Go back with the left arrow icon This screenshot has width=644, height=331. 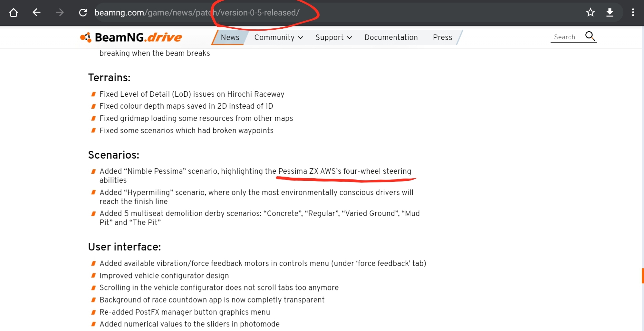click(37, 13)
